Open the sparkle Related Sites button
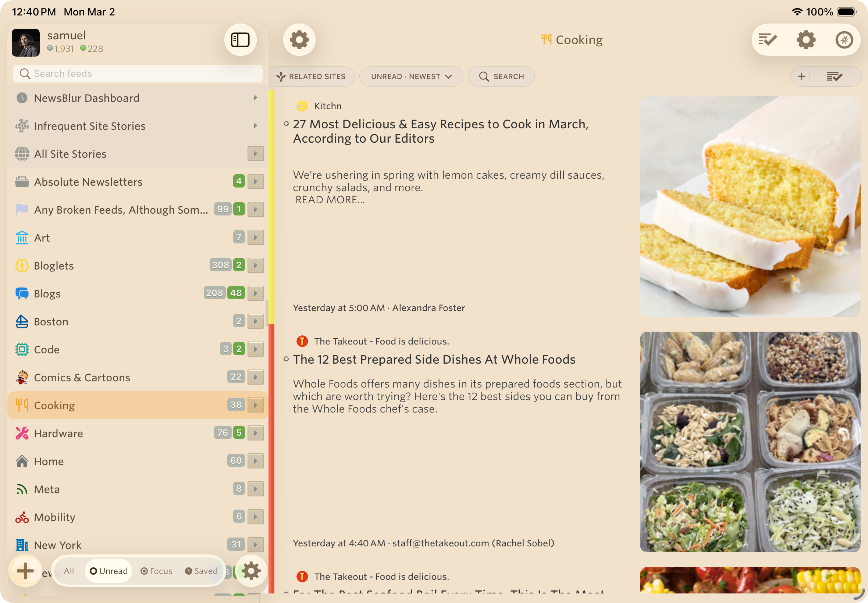The width and height of the screenshot is (868, 603). 311,77
